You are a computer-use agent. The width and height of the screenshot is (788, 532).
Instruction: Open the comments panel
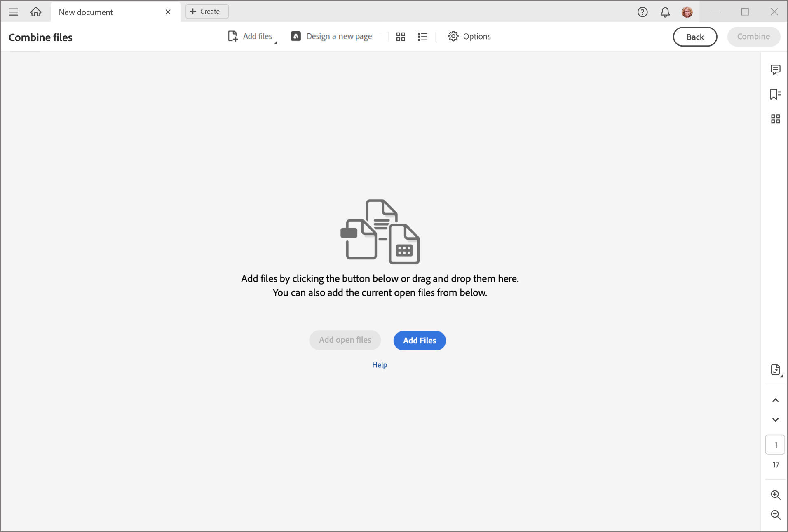click(x=776, y=69)
